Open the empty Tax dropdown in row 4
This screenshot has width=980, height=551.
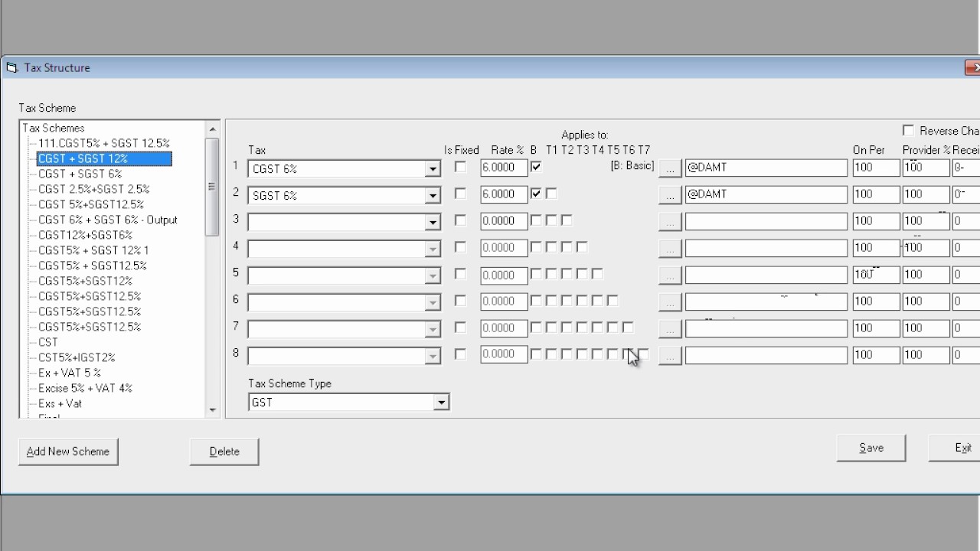click(x=433, y=249)
